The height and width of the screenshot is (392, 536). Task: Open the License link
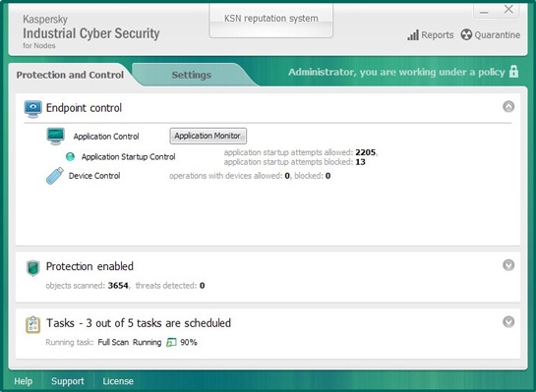(x=118, y=381)
